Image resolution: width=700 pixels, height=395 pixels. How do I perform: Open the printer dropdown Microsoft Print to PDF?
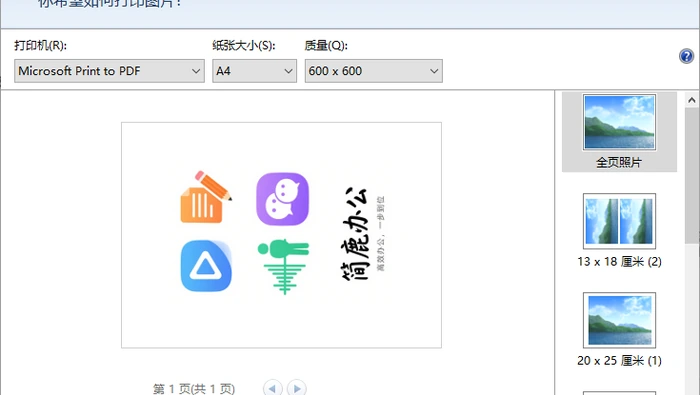point(109,71)
